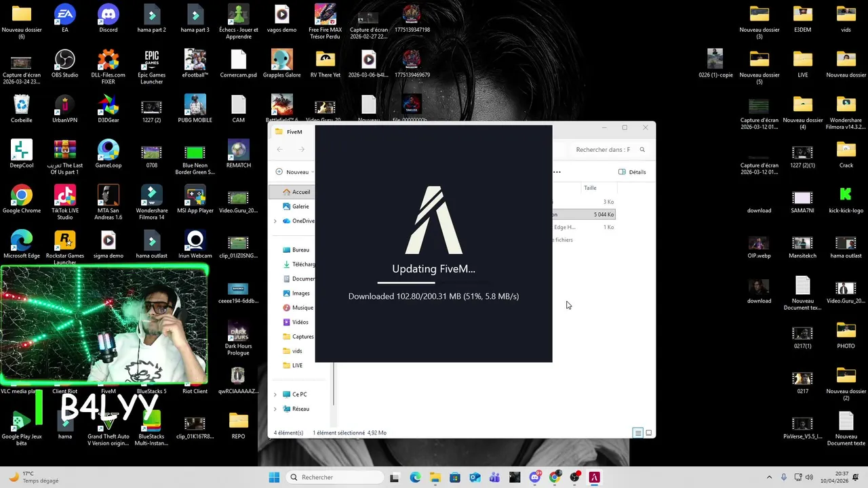Image resolution: width=868 pixels, height=488 pixels.
Task: Open Bureau in Explorer sidebar
Action: coord(296,250)
